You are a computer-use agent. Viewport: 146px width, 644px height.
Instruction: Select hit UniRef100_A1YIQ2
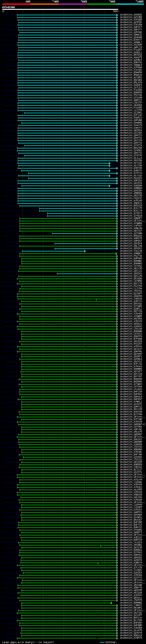[x=131, y=163]
